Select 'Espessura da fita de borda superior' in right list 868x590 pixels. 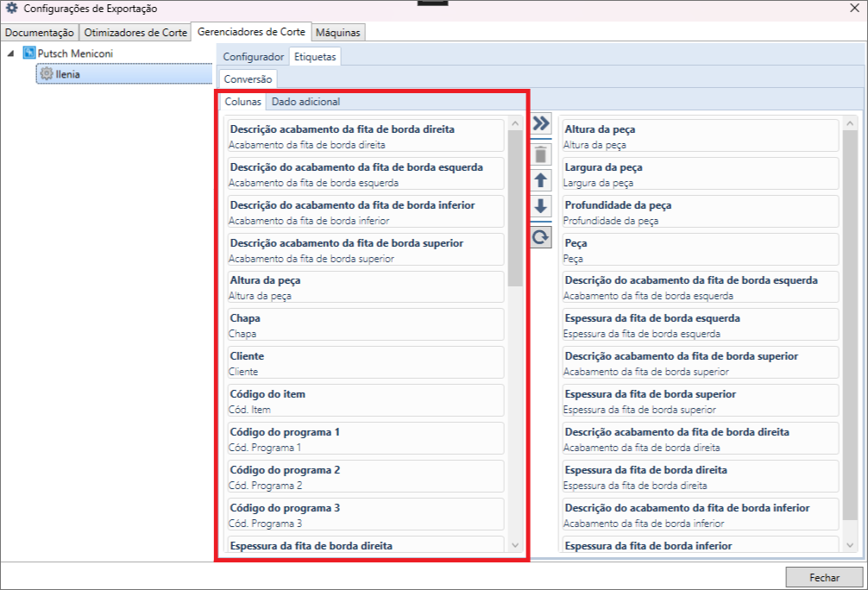(x=701, y=401)
